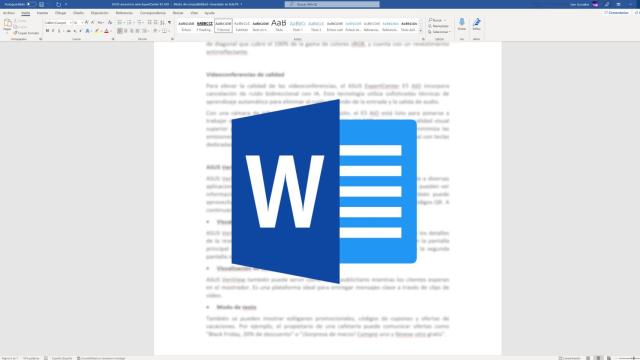This screenshot has height=360, width=640.
Task: Open the Correspondencia tab
Action: (153, 13)
